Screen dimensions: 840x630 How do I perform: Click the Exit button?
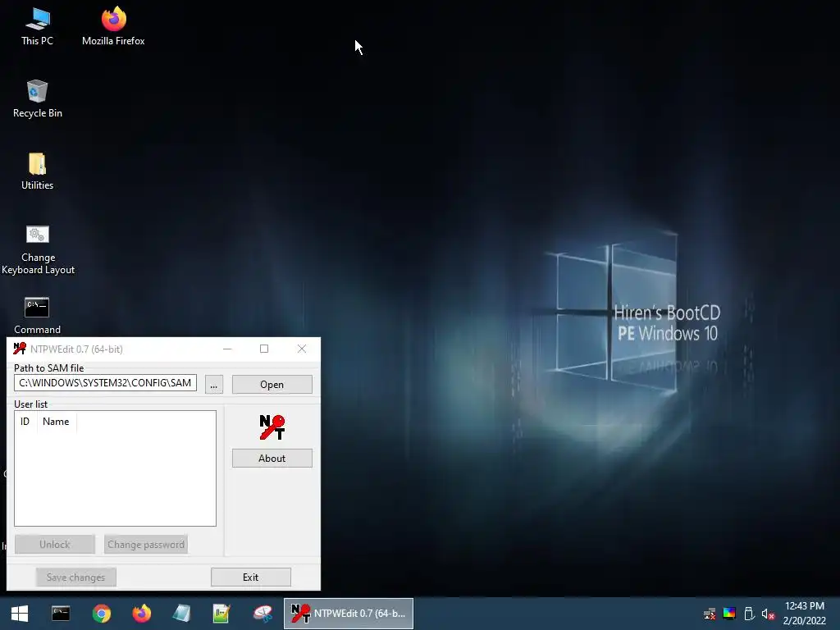(251, 577)
